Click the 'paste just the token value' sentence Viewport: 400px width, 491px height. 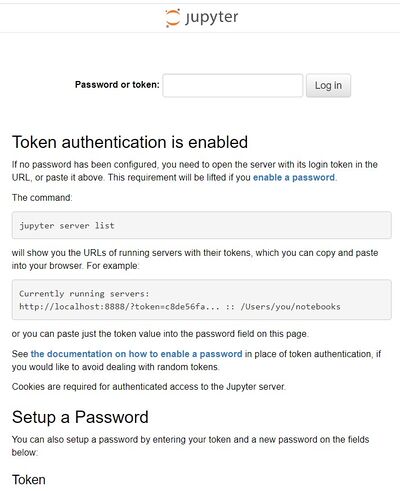(160, 334)
